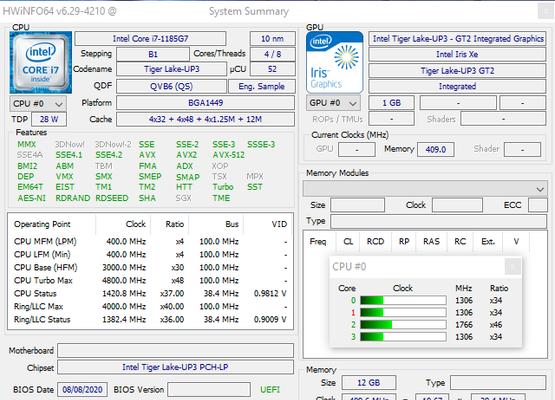Click the BIOS Version field
555x400 pixels.
[x=209, y=389]
